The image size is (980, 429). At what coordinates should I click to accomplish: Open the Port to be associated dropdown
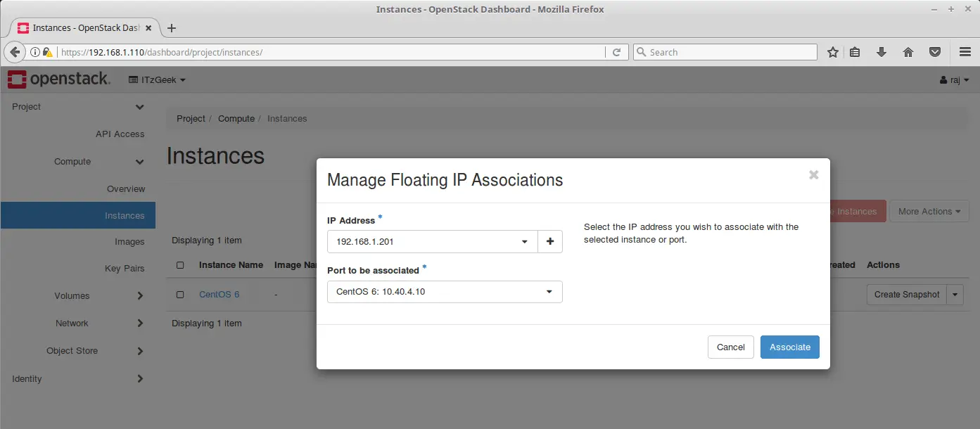pos(444,292)
